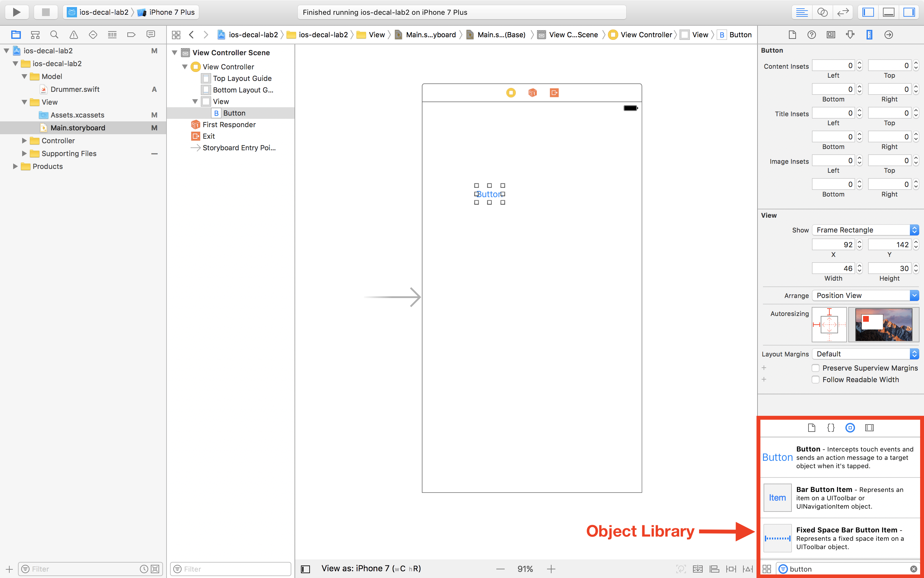This screenshot has height=578, width=924.
Task: Click the Exit icon in scene dock
Action: pos(554,92)
